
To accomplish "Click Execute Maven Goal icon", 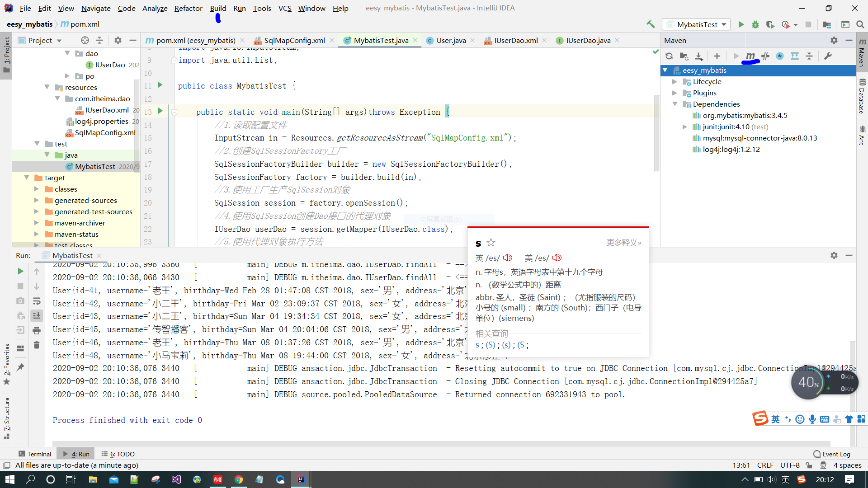I will 750,56.
